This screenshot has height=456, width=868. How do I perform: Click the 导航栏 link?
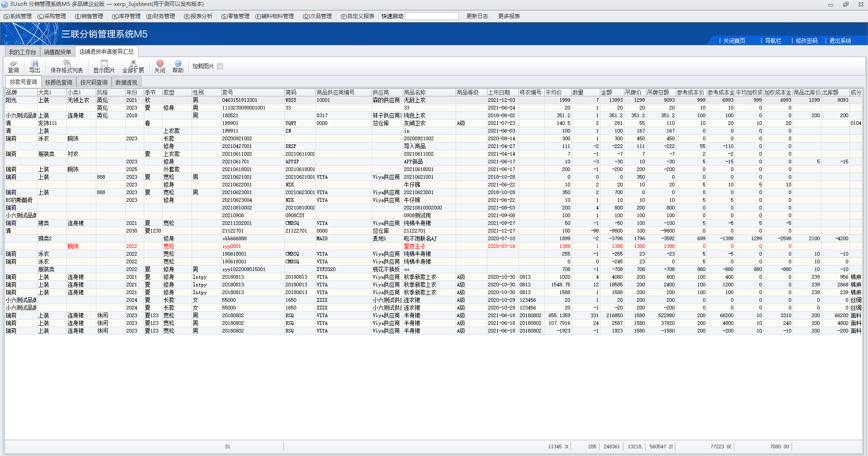point(773,41)
